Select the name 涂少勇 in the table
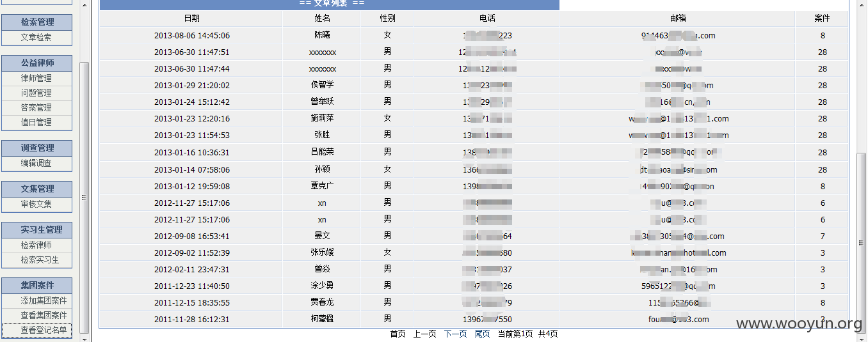 click(322, 286)
